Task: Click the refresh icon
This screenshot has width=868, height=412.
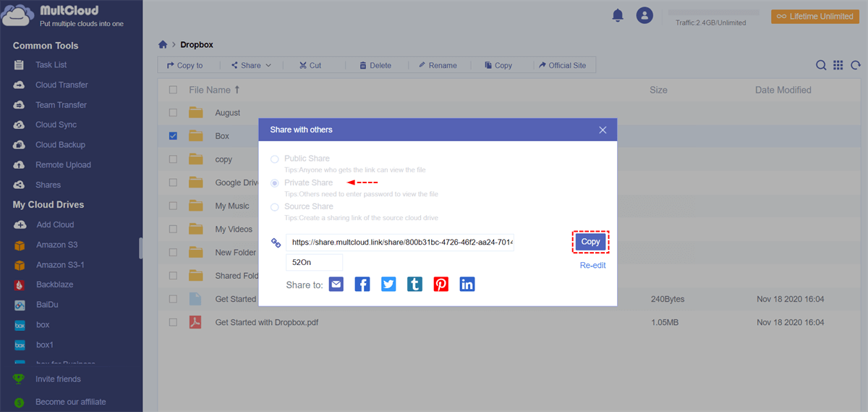Action: pos(856,65)
